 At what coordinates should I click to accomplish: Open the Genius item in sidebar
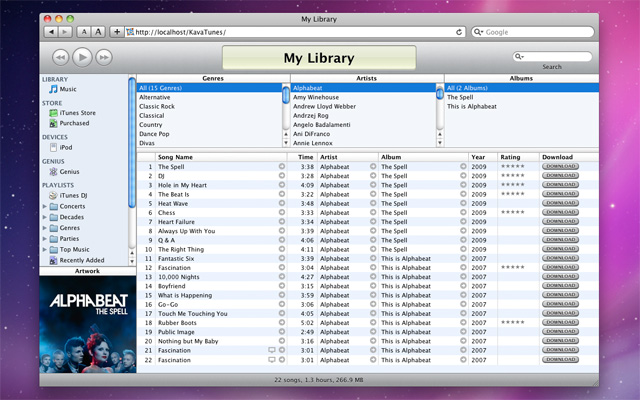(68, 171)
